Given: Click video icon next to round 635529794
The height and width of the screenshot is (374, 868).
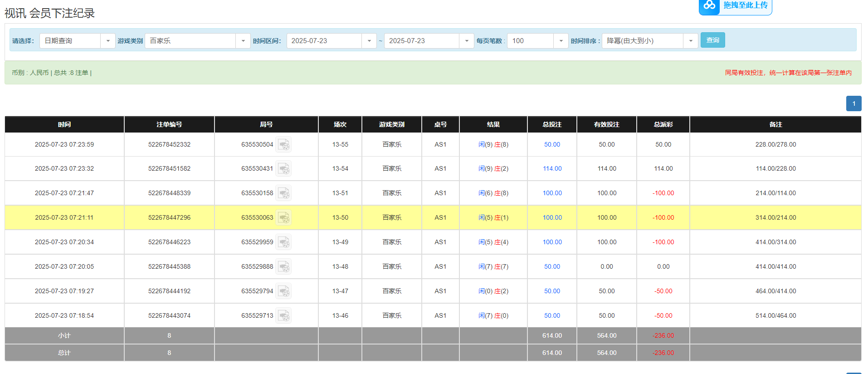Looking at the screenshot, I should [x=284, y=291].
